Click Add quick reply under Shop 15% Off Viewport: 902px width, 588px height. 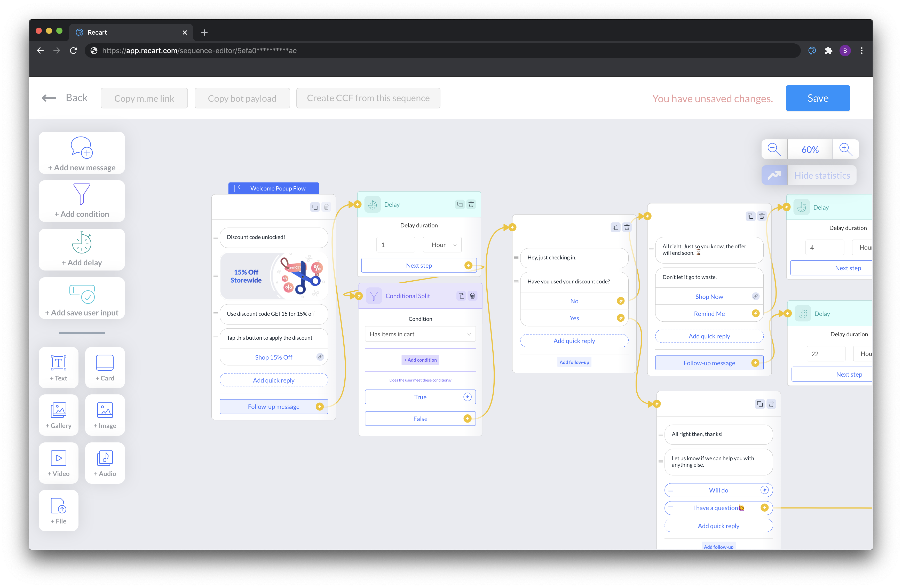click(x=274, y=380)
